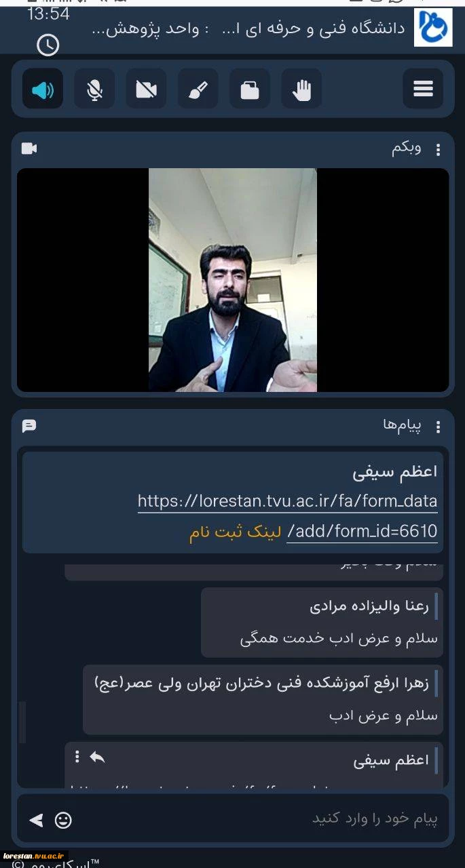Click the university logo at top
This screenshot has width=465, height=868.
pyautogui.click(x=433, y=27)
